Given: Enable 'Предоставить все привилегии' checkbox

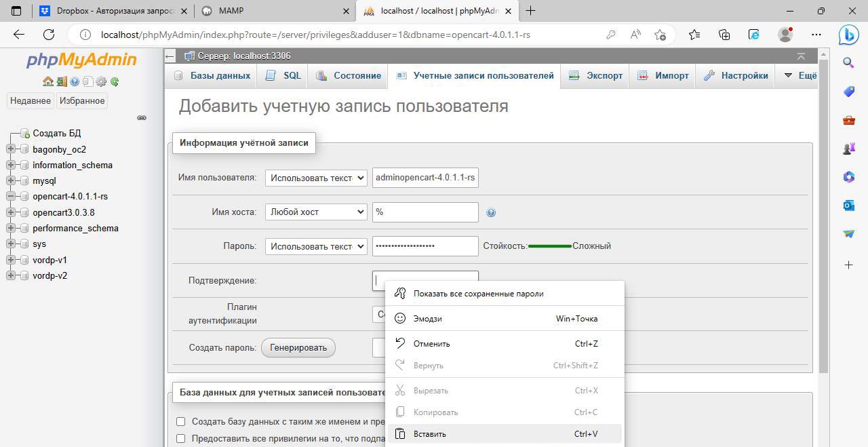Looking at the screenshot, I should [x=181, y=439].
